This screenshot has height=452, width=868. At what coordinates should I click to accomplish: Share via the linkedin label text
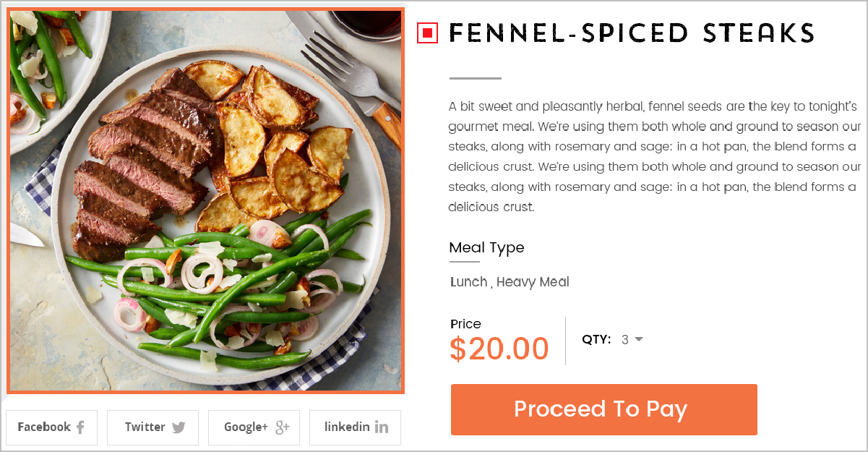(347, 427)
